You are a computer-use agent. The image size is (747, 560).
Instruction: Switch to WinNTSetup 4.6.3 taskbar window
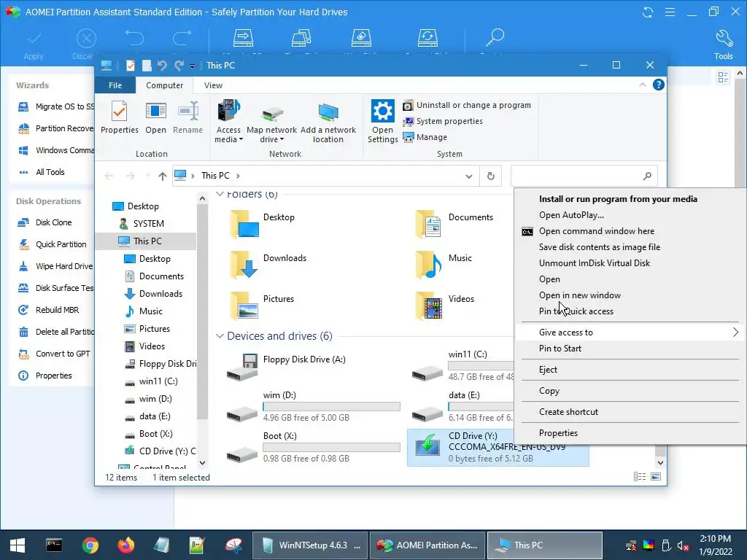coord(309,545)
